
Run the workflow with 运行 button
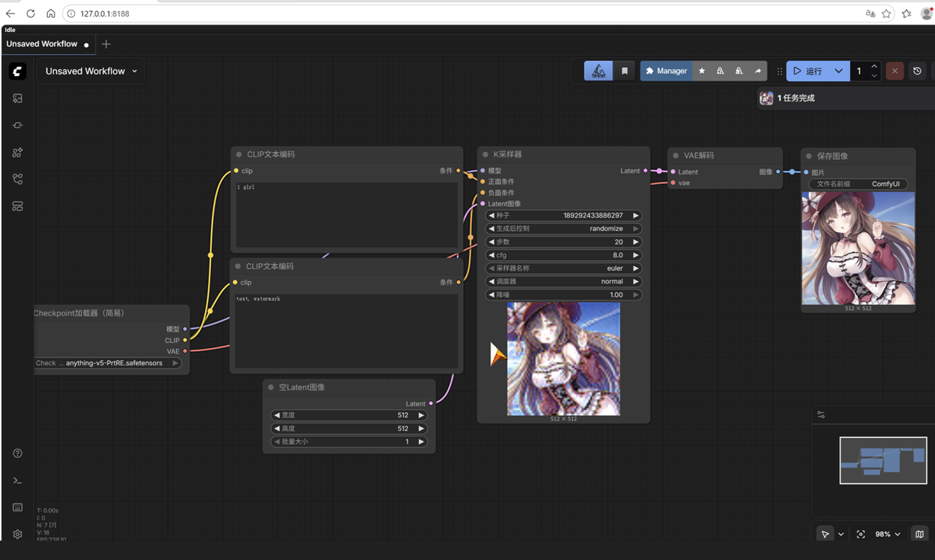pos(808,71)
